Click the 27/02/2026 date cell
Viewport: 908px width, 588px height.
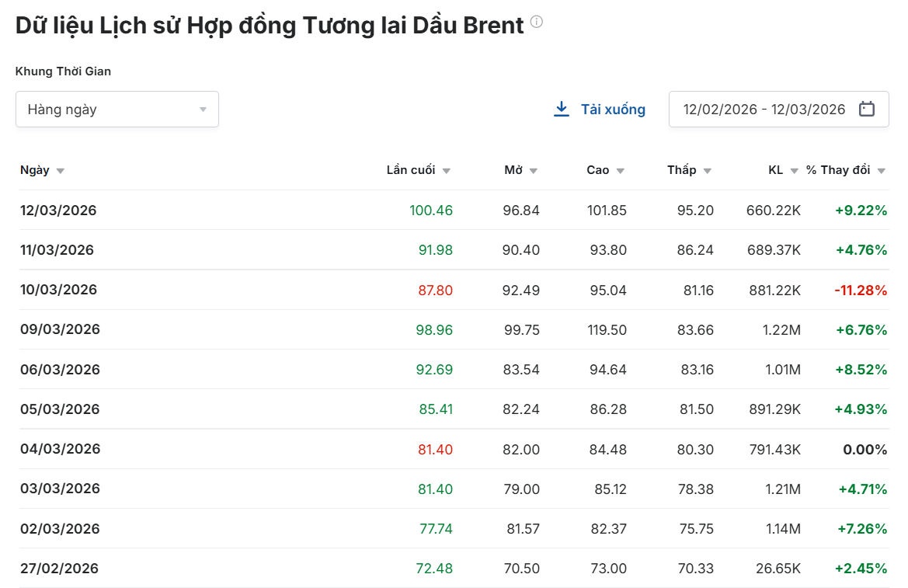coord(60,568)
